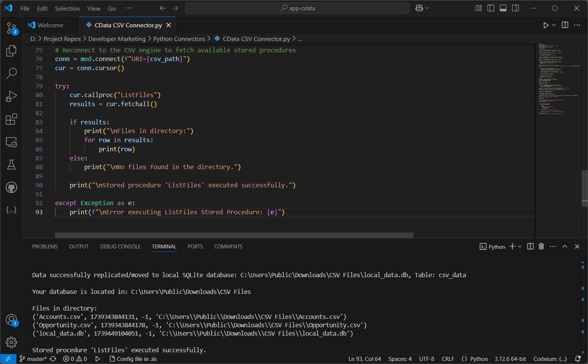588x364 pixels.
Task: Toggle the primary side bar layout
Action: (491, 8)
